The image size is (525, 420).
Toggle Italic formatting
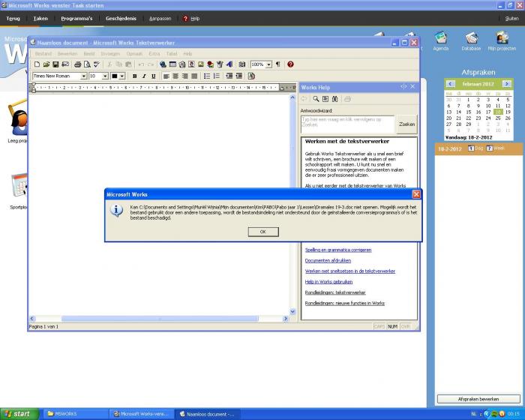click(144, 76)
